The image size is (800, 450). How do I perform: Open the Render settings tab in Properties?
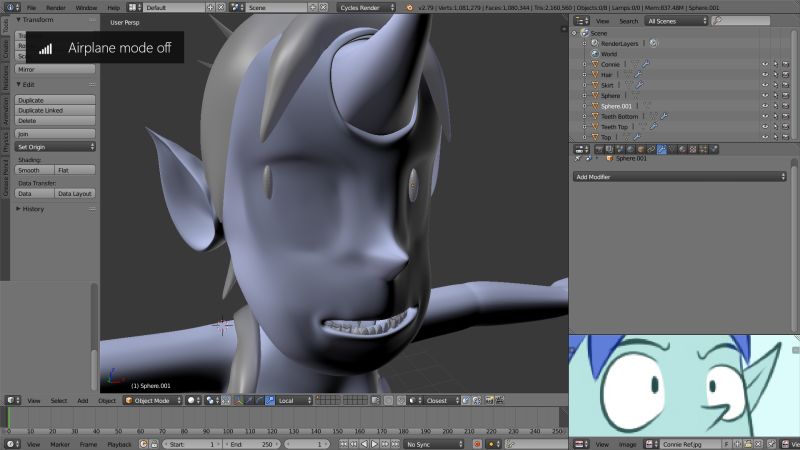point(599,149)
